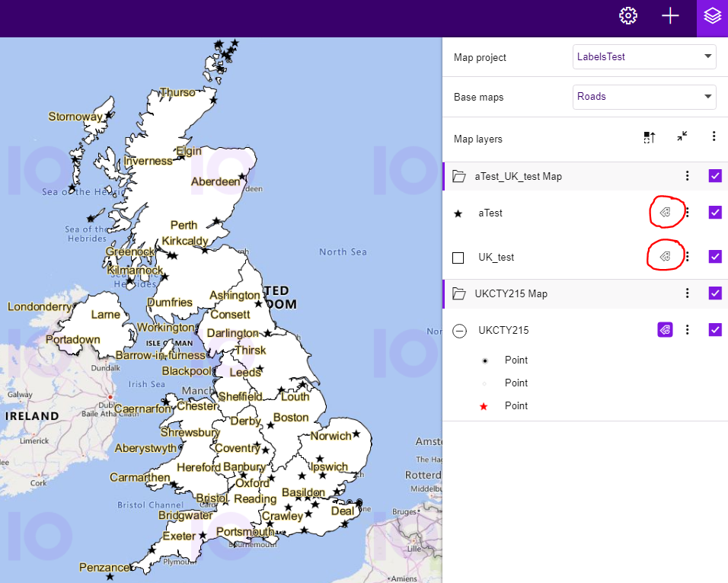Viewport: 728px width, 583px height.
Task: Open aTest layer three-dot menu
Action: coord(687,213)
